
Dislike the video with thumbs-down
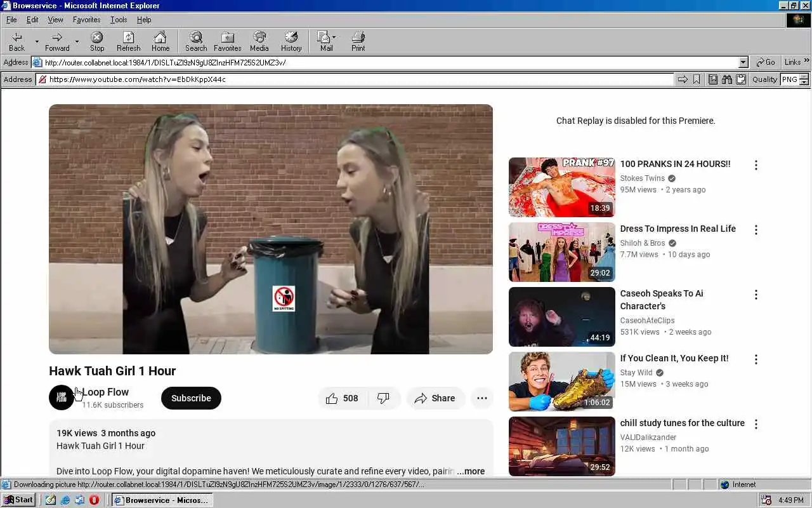tap(384, 398)
